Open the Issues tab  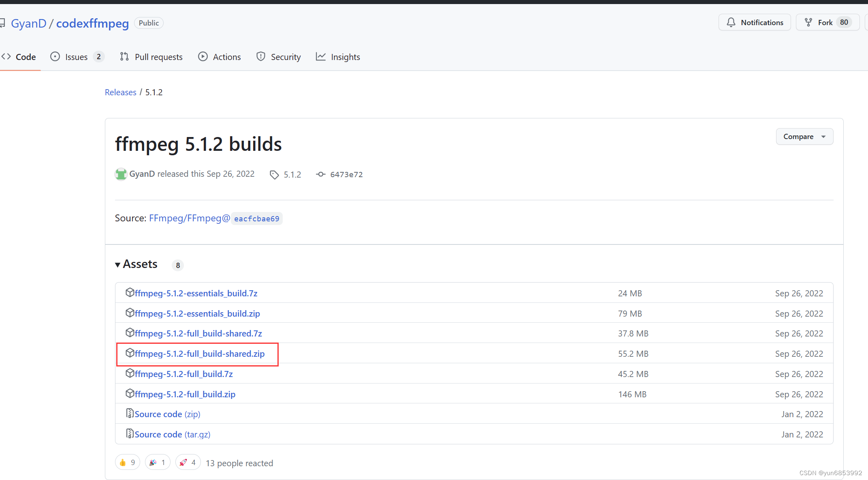coord(77,57)
